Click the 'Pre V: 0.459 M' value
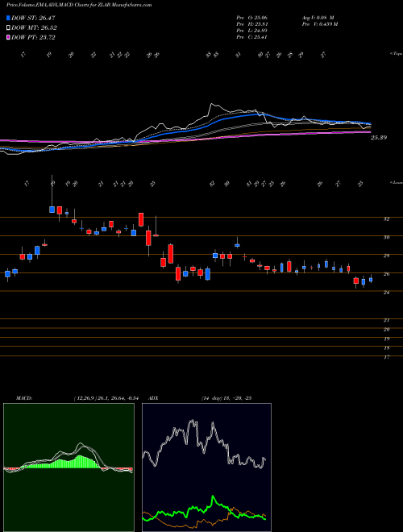Viewport: 403px width, 532px height. (x=319, y=24)
